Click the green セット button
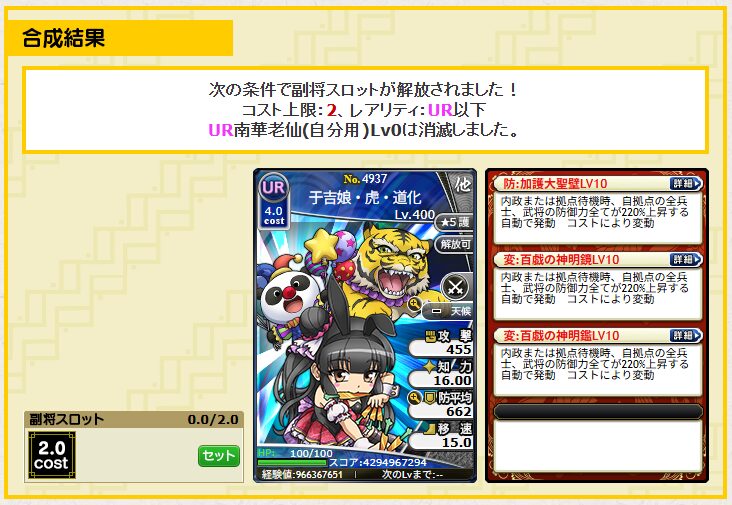 (218, 456)
